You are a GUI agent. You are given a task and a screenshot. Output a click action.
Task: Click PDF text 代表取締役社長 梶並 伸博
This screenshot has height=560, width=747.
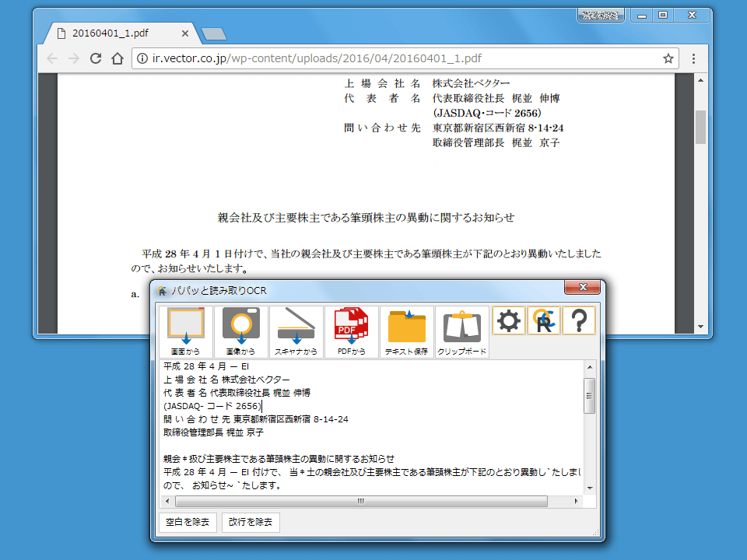(x=496, y=98)
